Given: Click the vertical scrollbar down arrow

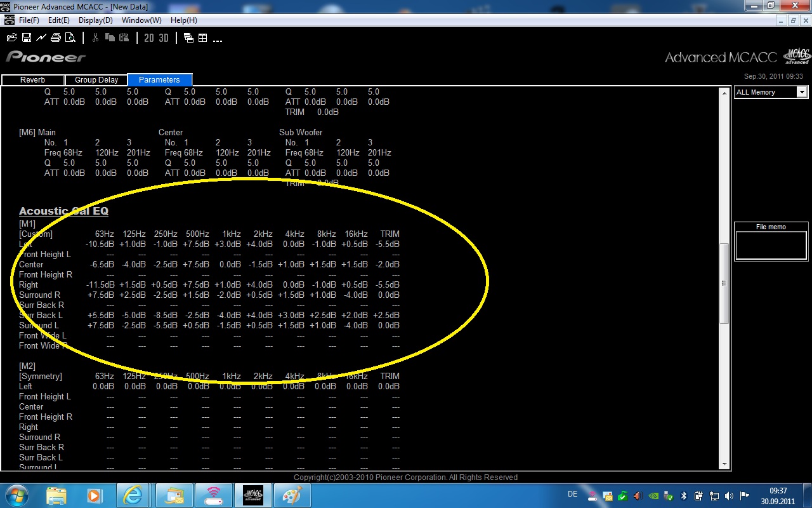Looking at the screenshot, I should (724, 464).
